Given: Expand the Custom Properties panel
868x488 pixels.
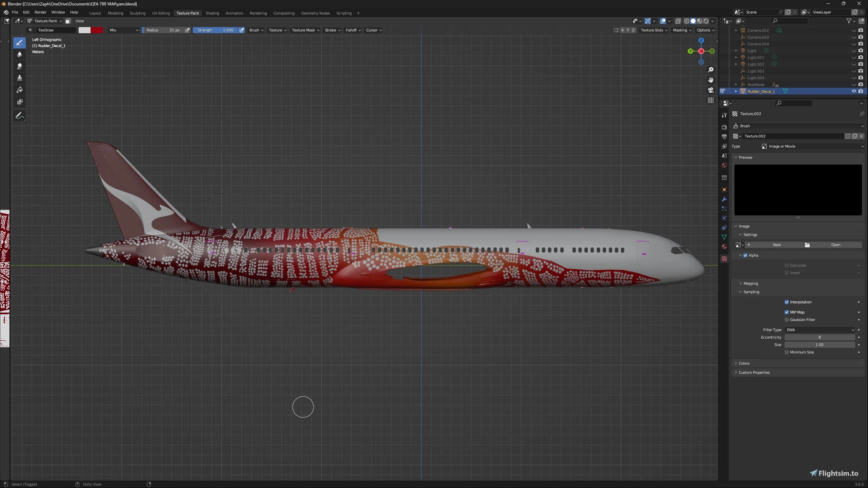Looking at the screenshot, I should point(754,373).
